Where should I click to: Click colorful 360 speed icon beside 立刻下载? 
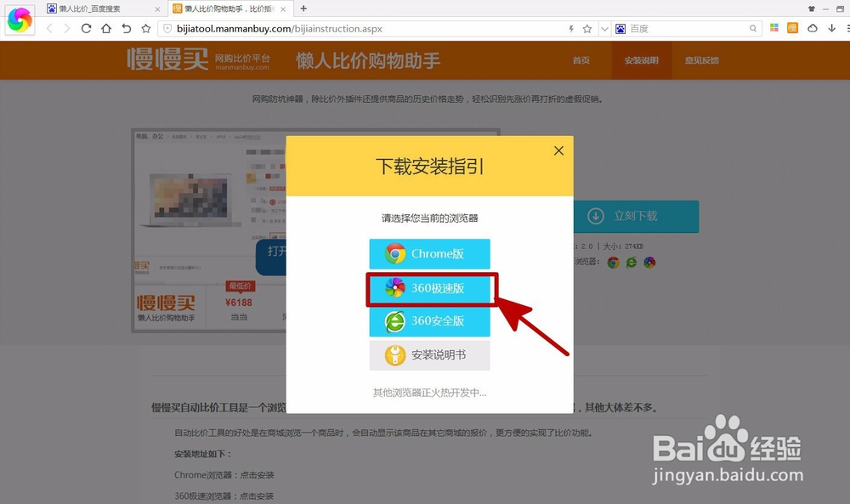649,263
